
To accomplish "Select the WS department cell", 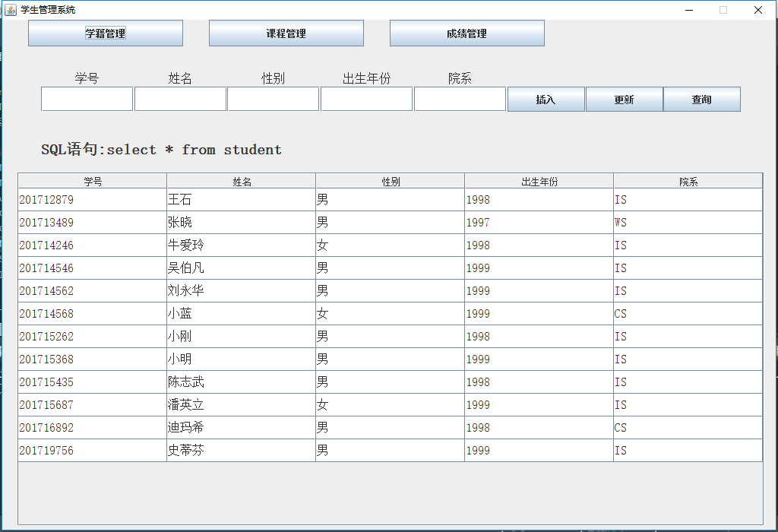I will [x=688, y=223].
